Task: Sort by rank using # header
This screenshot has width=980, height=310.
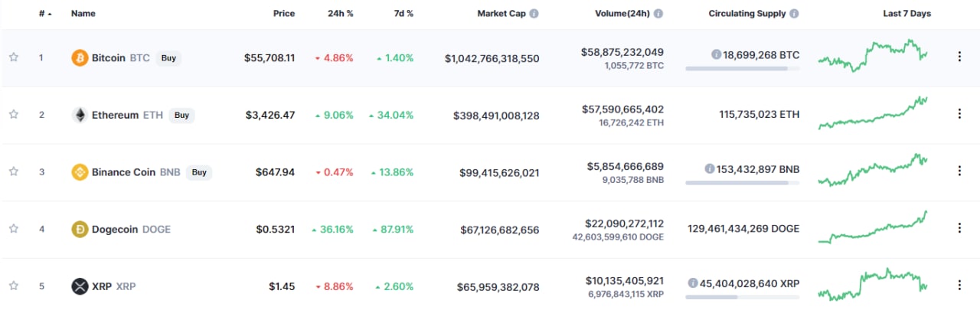Action: click(44, 14)
